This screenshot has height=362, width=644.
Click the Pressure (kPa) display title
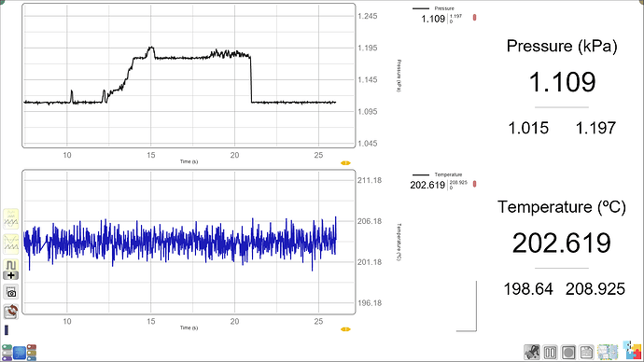(562, 47)
